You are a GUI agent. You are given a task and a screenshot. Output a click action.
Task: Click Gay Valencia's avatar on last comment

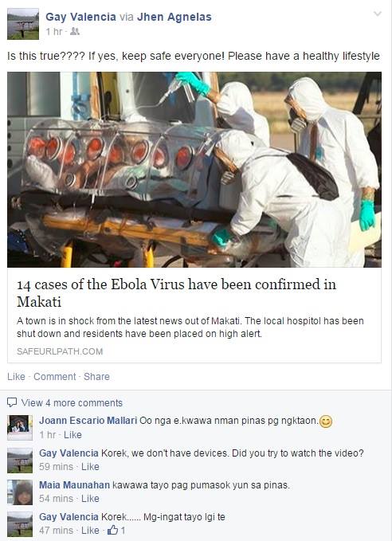pos(20,524)
